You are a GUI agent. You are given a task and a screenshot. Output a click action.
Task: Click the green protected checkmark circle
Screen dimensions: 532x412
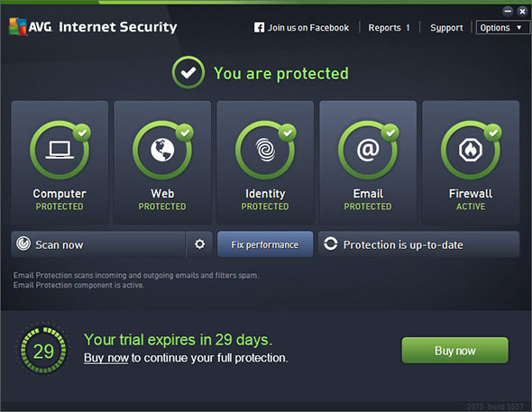click(188, 72)
